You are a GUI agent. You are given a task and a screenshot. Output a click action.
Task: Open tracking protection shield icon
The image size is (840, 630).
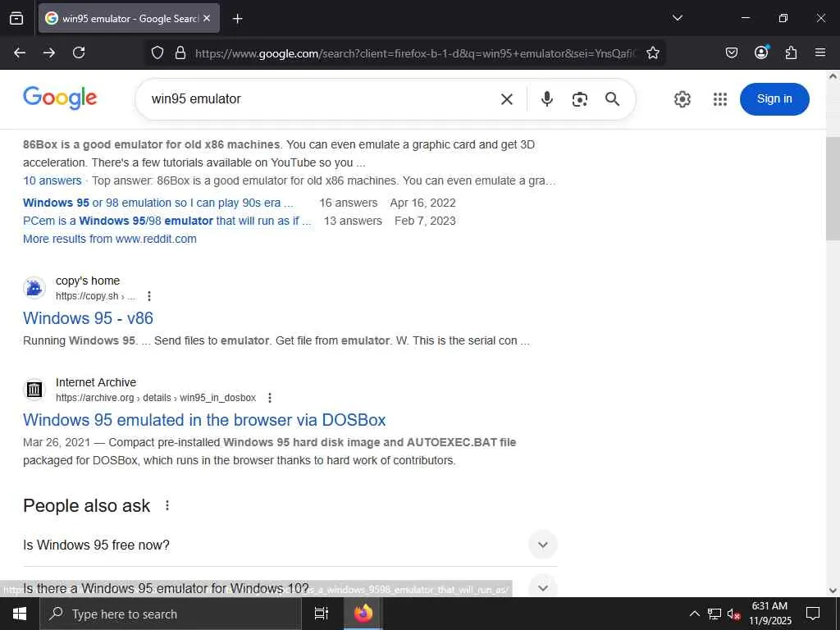157,52
